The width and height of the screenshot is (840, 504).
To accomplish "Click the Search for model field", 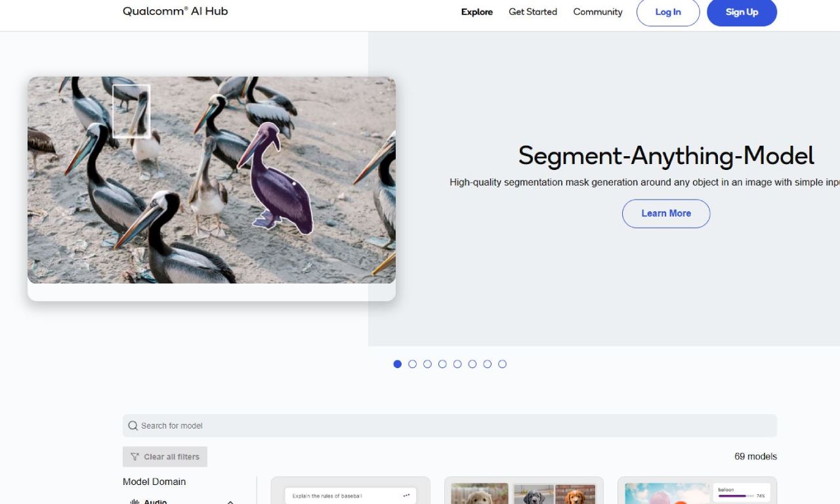I will (x=450, y=425).
